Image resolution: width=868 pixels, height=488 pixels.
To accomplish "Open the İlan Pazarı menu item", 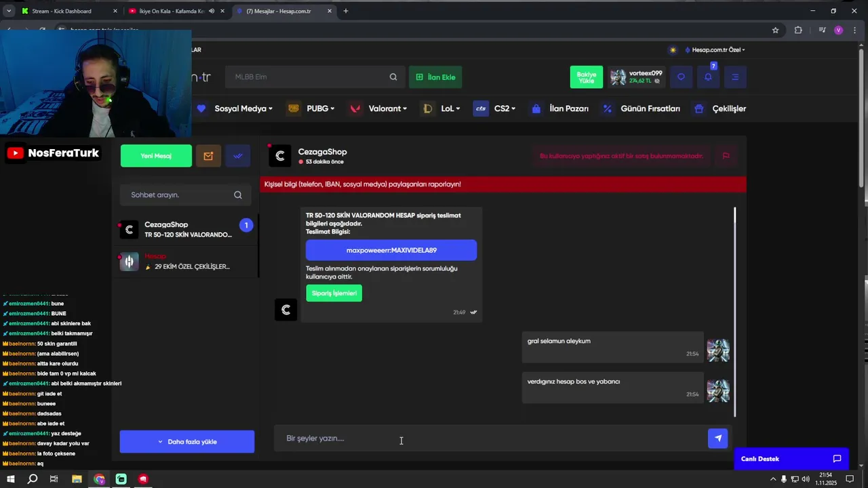I will point(569,108).
